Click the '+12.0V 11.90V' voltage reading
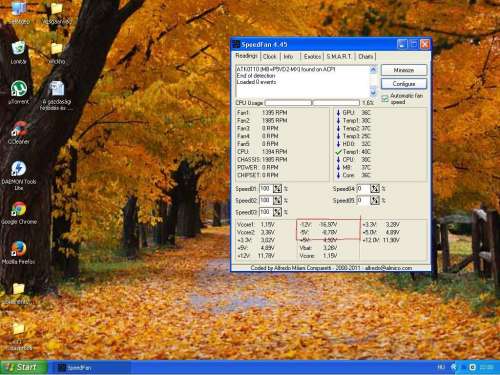This screenshot has height=375, width=500. [x=381, y=240]
